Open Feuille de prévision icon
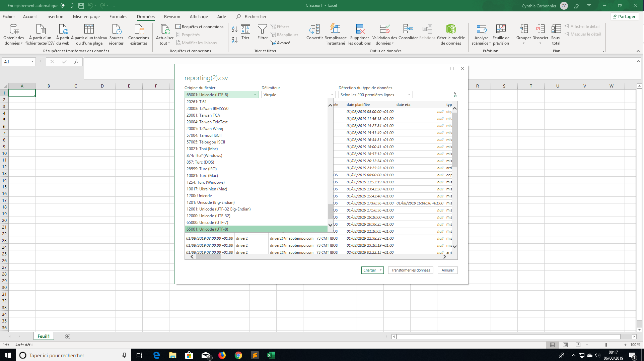This screenshot has height=361, width=644. tap(501, 29)
